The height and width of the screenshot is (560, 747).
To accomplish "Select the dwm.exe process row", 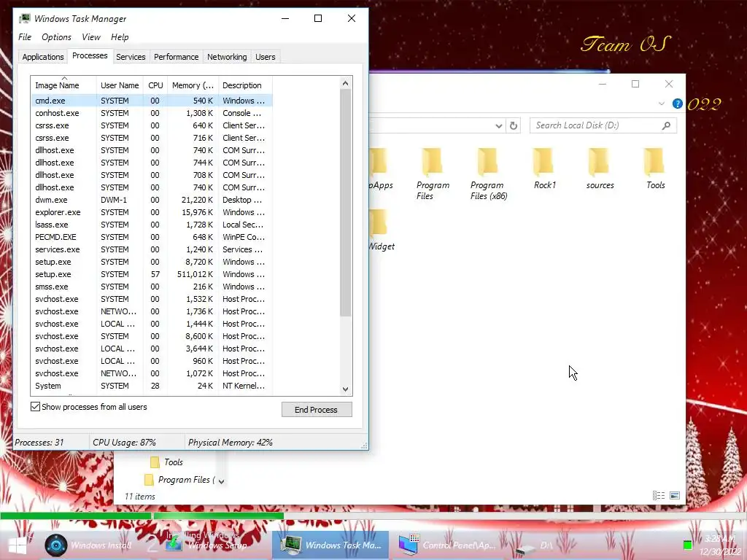I will pos(152,200).
